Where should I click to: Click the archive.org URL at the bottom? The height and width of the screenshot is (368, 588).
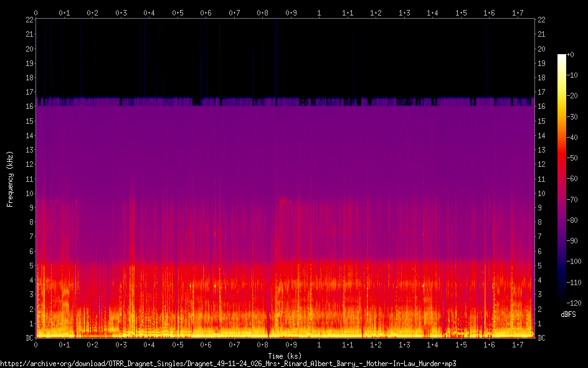click(227, 363)
